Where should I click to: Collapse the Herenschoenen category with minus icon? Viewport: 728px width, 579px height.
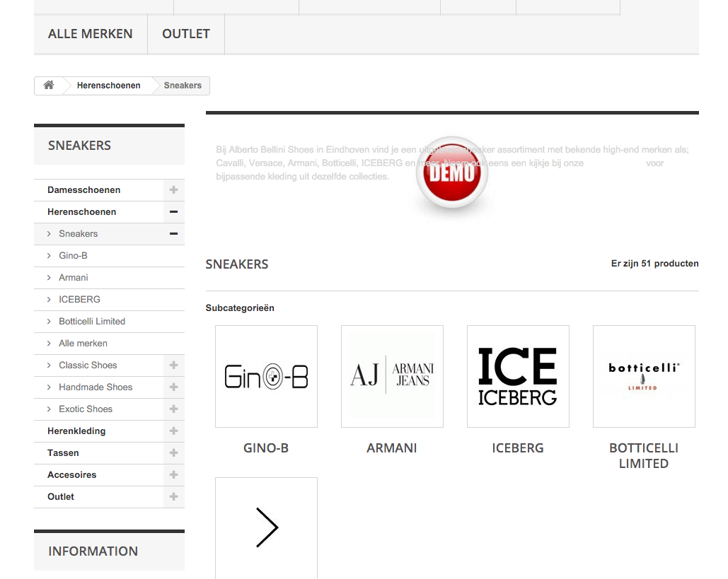173,212
